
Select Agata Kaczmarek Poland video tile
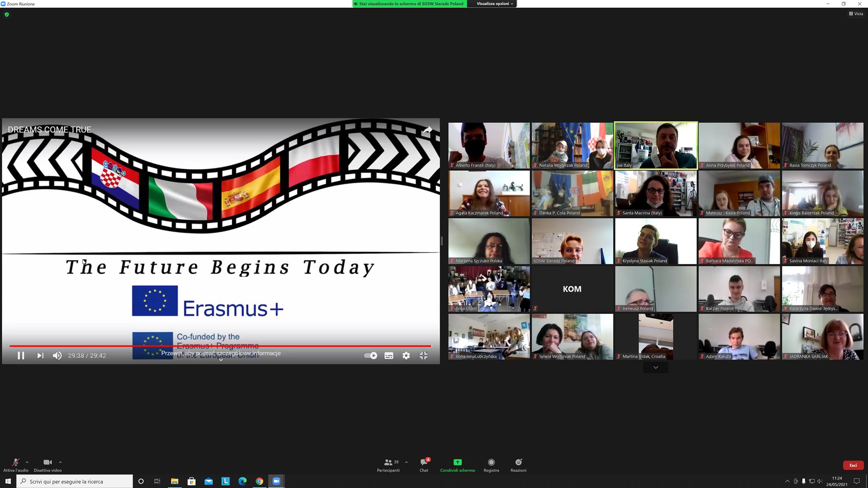(x=489, y=194)
